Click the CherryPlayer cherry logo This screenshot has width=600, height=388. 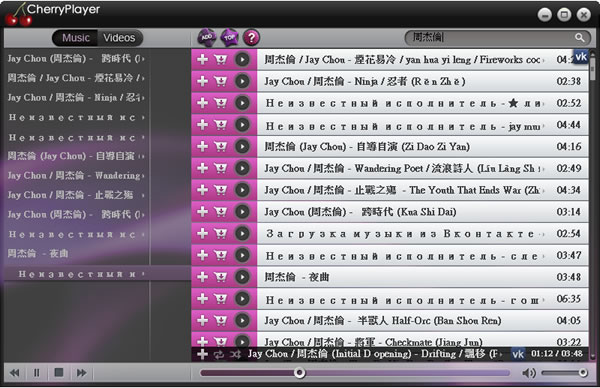click(x=18, y=15)
